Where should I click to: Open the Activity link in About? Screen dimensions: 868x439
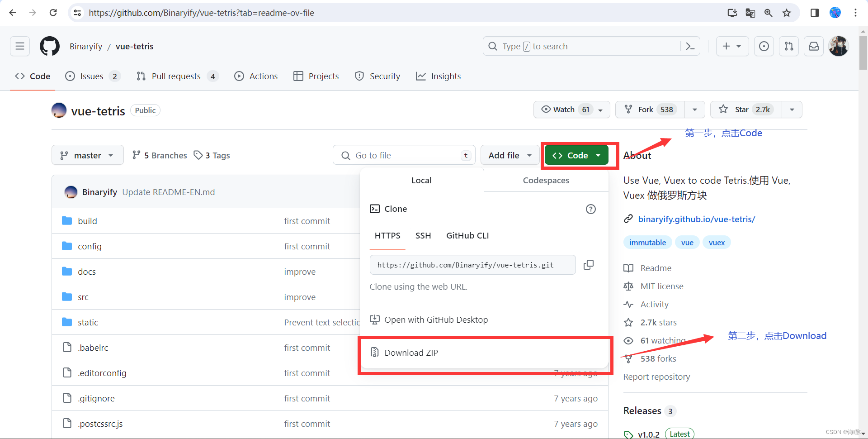coord(654,304)
